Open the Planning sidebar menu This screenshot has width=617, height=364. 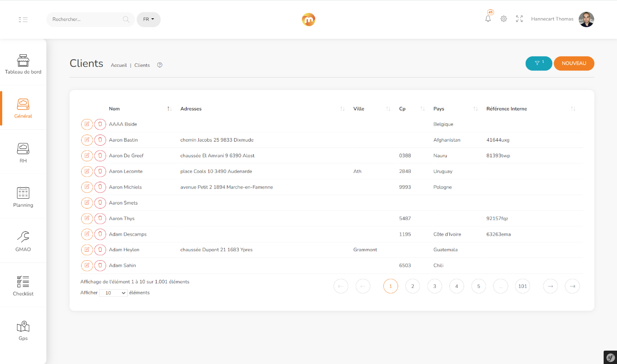click(x=23, y=197)
